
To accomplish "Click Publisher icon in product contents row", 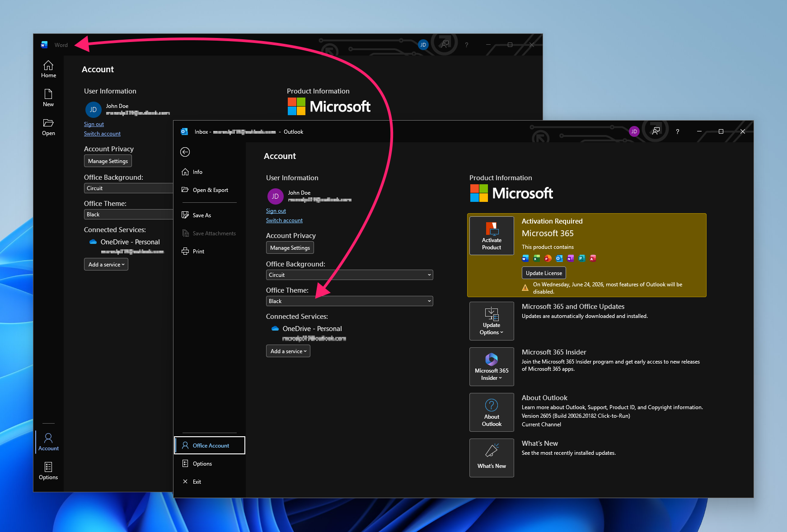I will point(581,258).
